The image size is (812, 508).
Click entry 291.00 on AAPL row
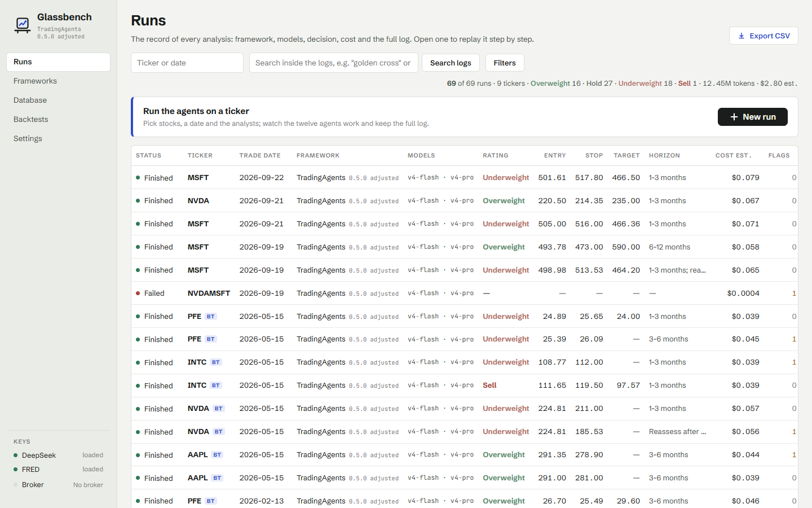(552, 478)
